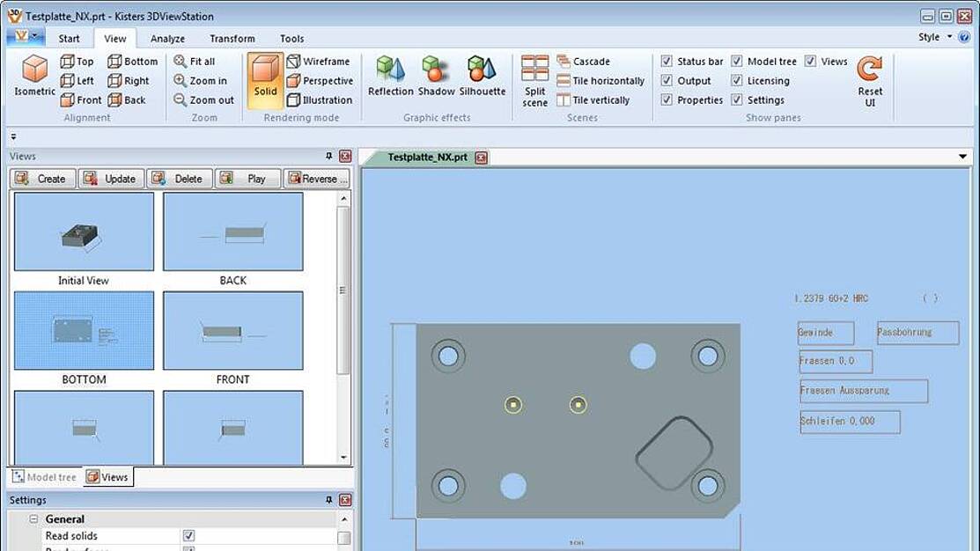The image size is (980, 551).
Task: Switch to Illustration rendering mode
Action: [x=320, y=100]
